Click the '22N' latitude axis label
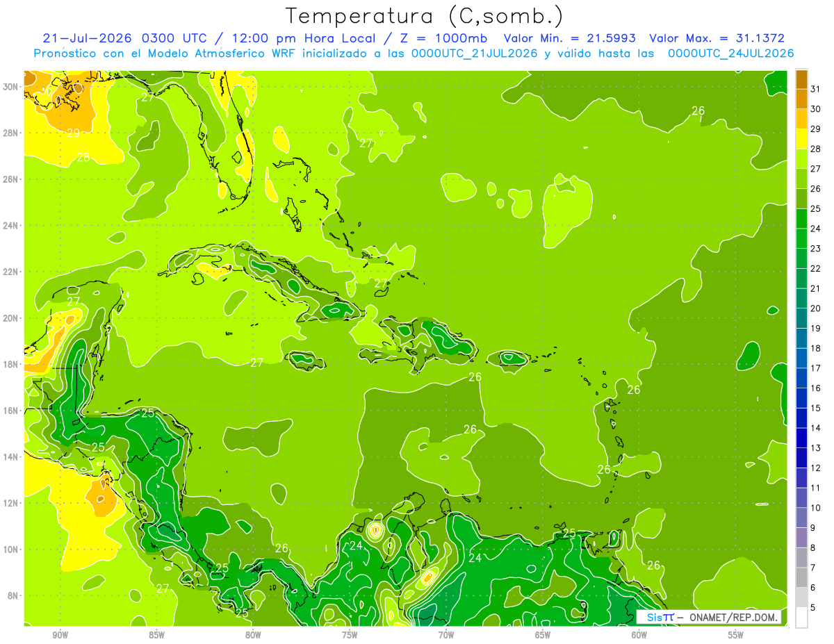 10,272
